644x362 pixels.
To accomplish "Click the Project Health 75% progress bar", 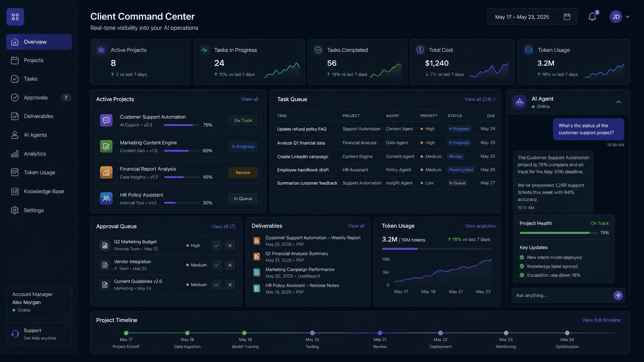I will click(x=558, y=233).
